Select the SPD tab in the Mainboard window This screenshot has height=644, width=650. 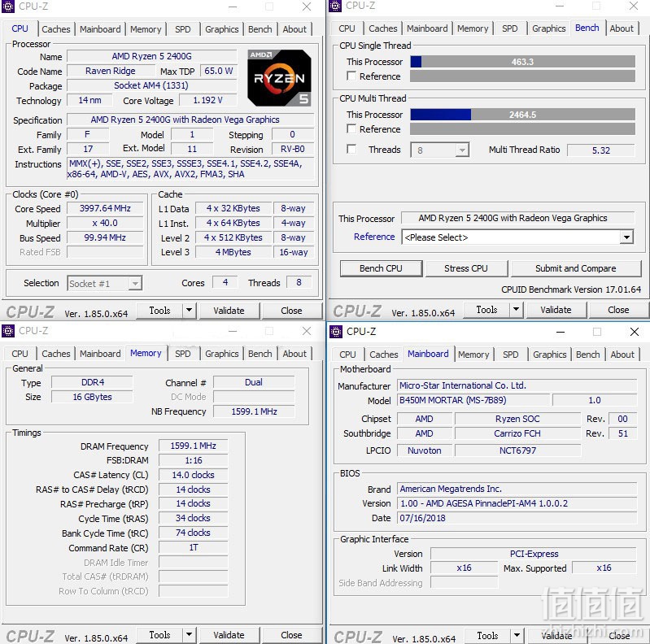(511, 355)
